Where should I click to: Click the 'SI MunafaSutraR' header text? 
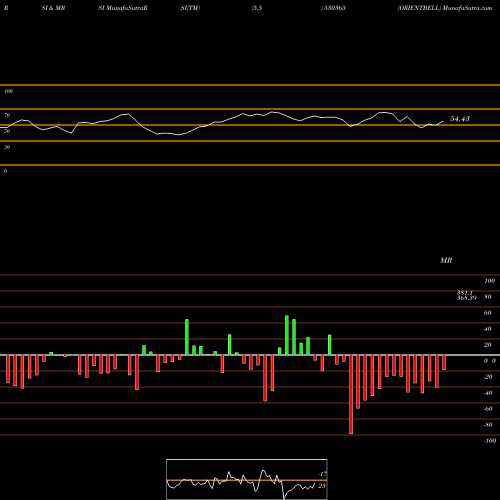(x=123, y=8)
